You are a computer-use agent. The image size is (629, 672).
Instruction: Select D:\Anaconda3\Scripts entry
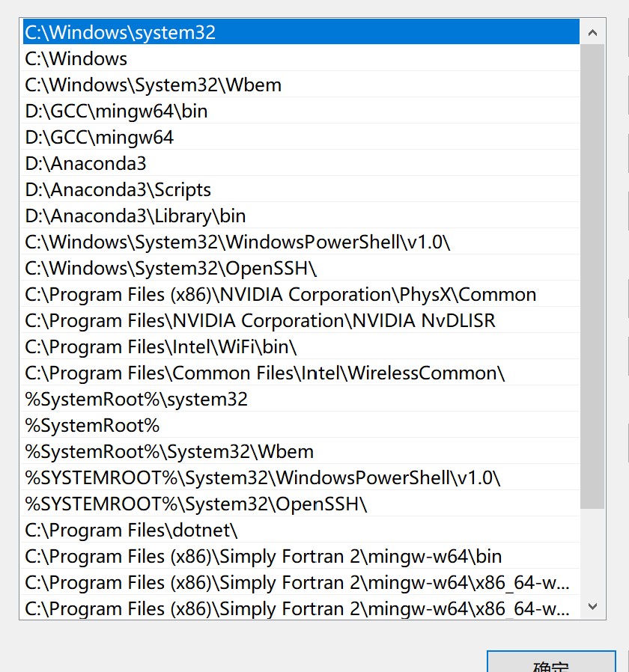(301, 189)
